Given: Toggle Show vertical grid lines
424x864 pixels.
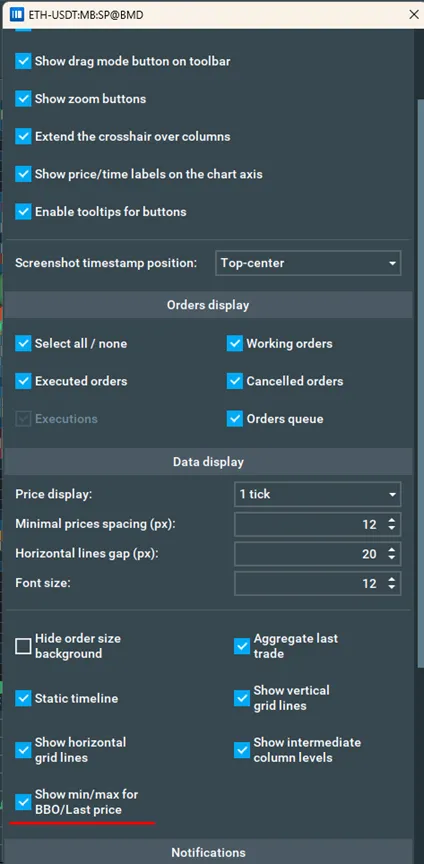Looking at the screenshot, I should [x=242, y=698].
